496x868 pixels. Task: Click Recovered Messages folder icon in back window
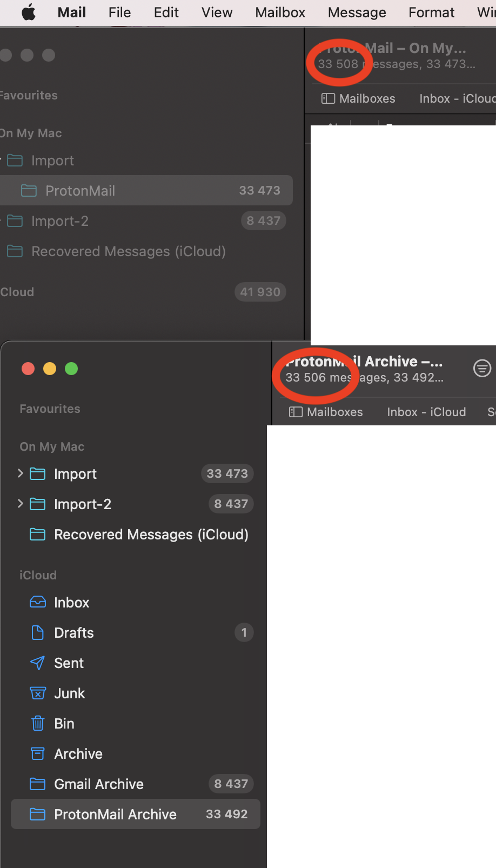(x=15, y=251)
